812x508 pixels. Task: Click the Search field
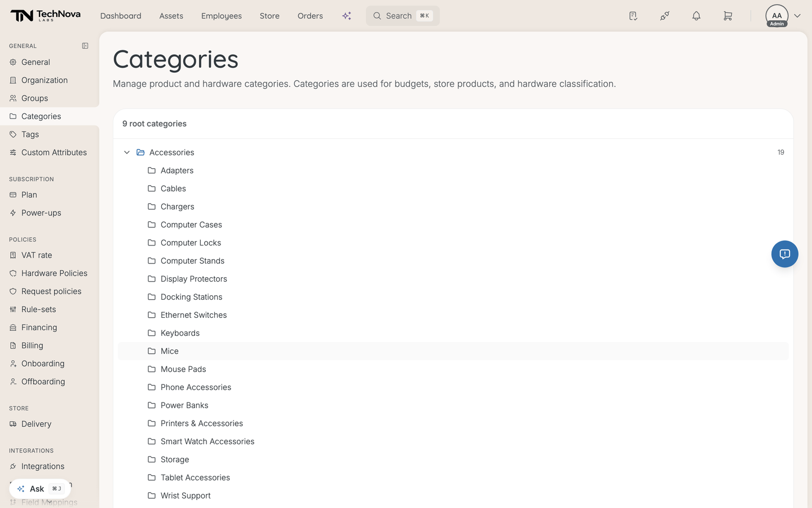click(x=403, y=16)
